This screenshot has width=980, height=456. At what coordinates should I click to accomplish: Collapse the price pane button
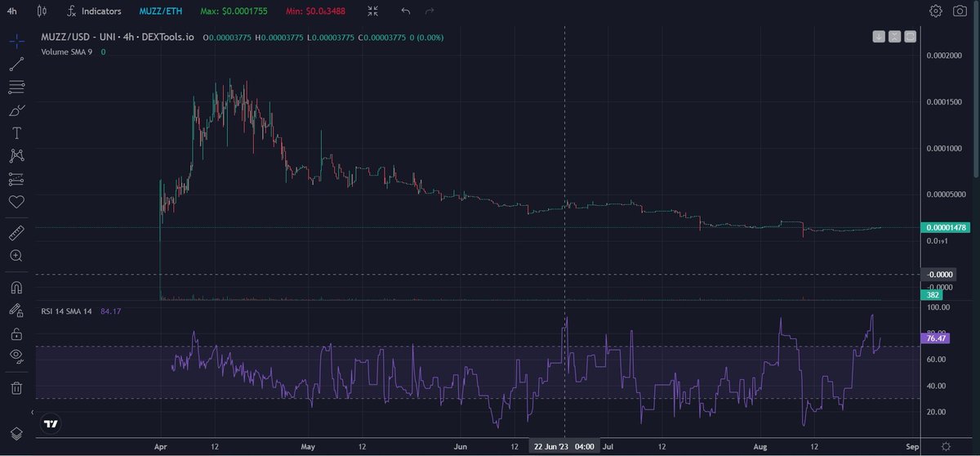tap(894, 37)
